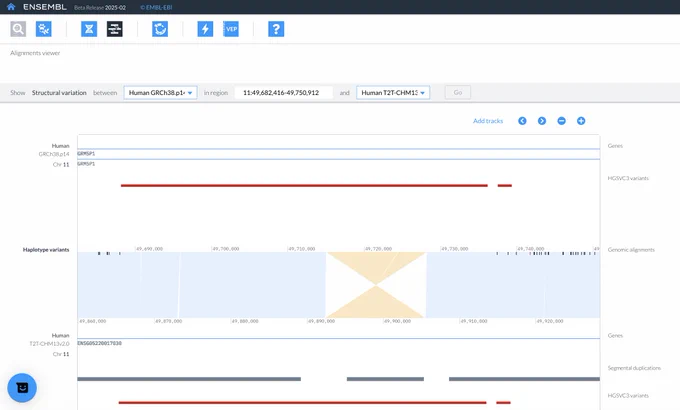Open the species selector icon

(44, 29)
